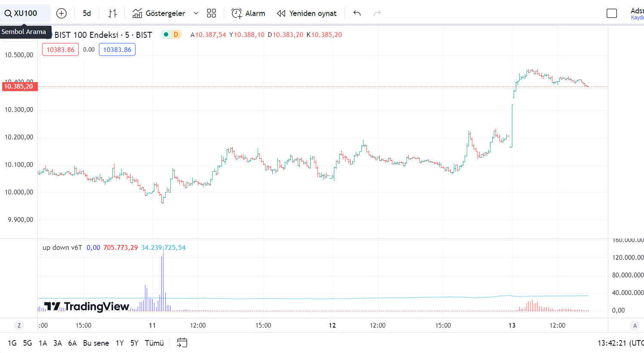Click the layout rectangle icon
644x353 pixels.
click(611, 13)
